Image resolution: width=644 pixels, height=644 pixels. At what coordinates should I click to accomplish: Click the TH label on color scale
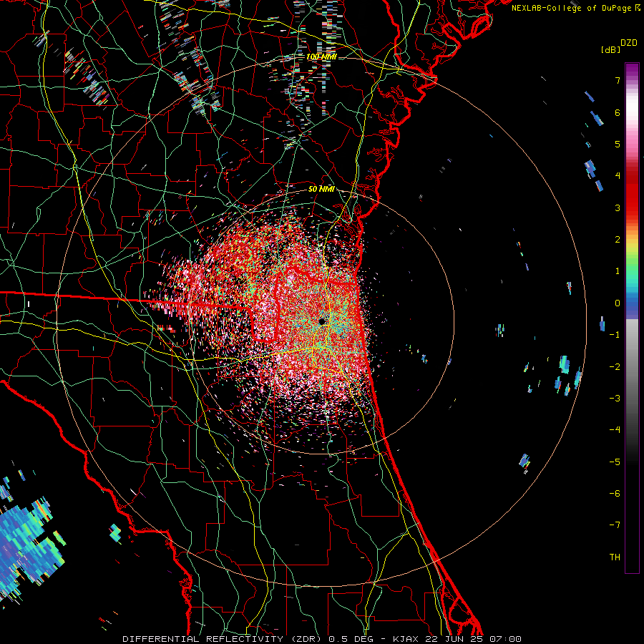pyautogui.click(x=615, y=557)
